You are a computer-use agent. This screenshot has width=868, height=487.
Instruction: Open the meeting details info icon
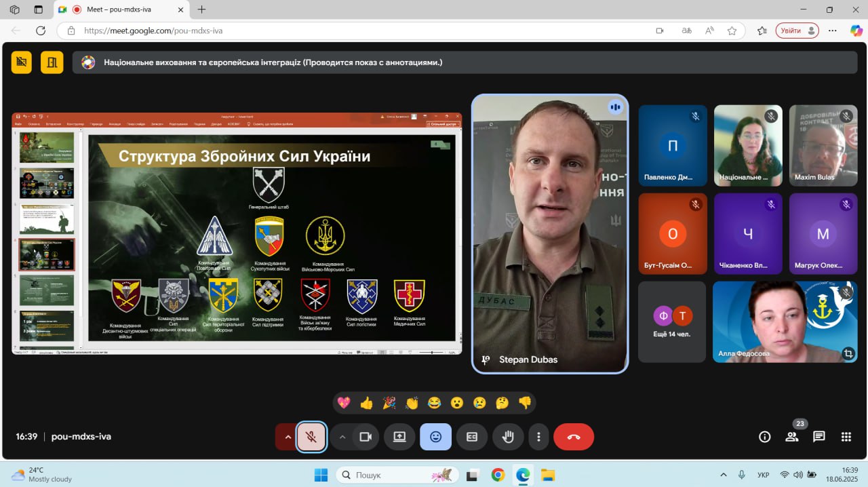[764, 437]
